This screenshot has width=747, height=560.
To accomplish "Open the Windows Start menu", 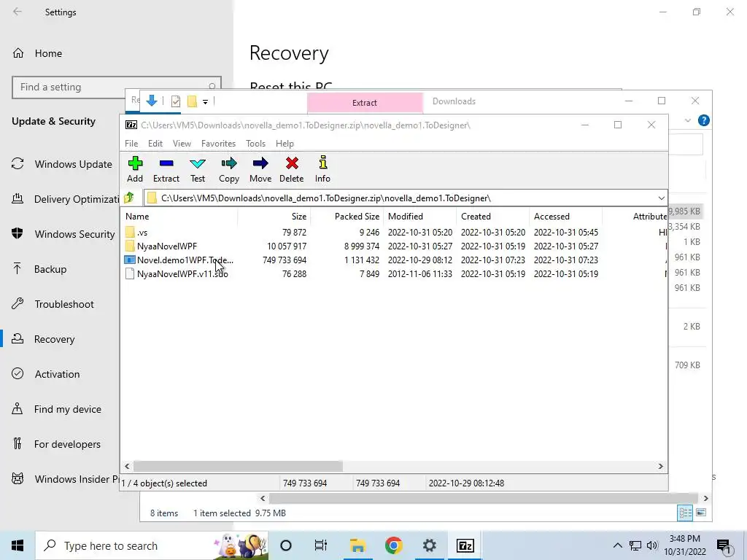I will [18, 545].
